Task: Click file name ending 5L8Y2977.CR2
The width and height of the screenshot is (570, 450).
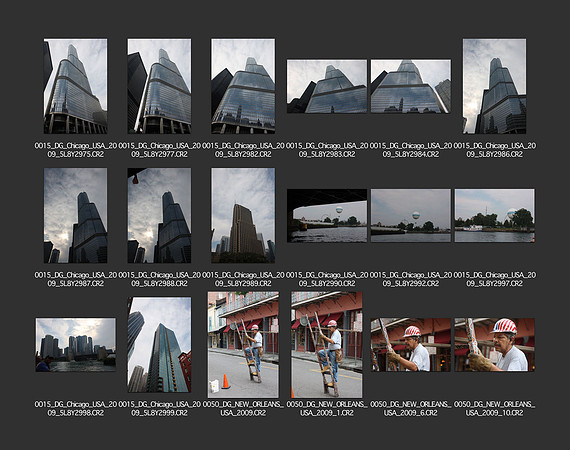Action: (159, 150)
